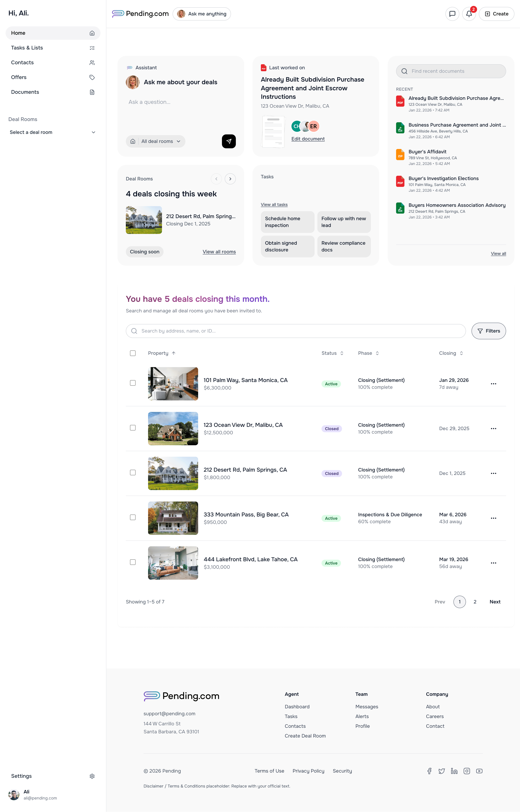Select the Tasks & Lists sidebar icon

(92, 48)
